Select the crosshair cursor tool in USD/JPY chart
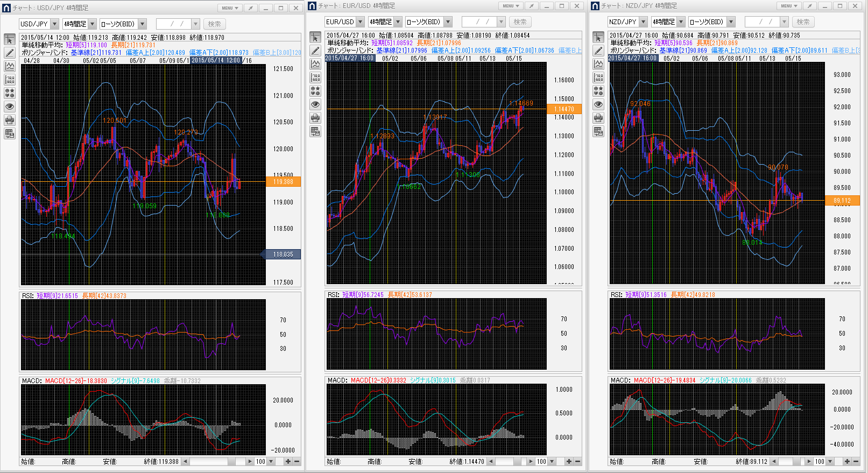Viewport: 868px width, 473px height. (x=10, y=40)
